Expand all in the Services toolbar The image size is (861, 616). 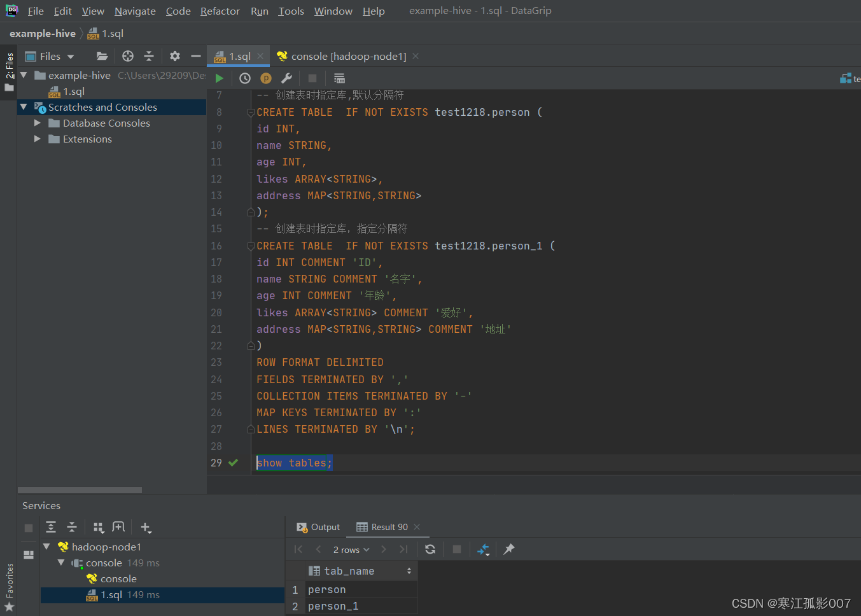(x=52, y=527)
